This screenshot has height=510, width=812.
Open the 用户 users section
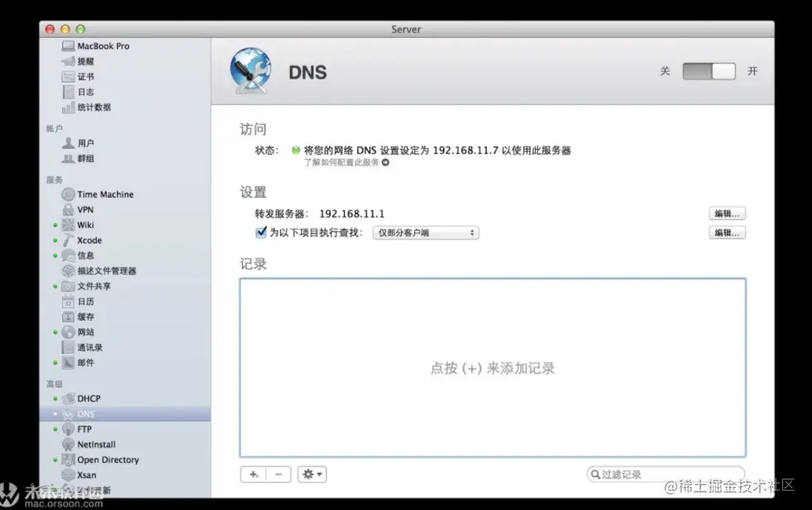click(79, 143)
